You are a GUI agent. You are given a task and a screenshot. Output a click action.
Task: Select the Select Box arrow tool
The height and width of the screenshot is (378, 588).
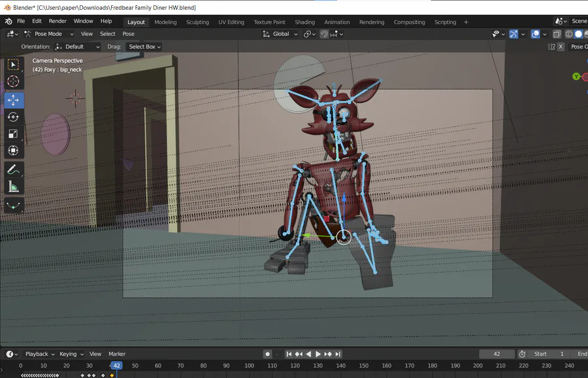pyautogui.click(x=13, y=65)
